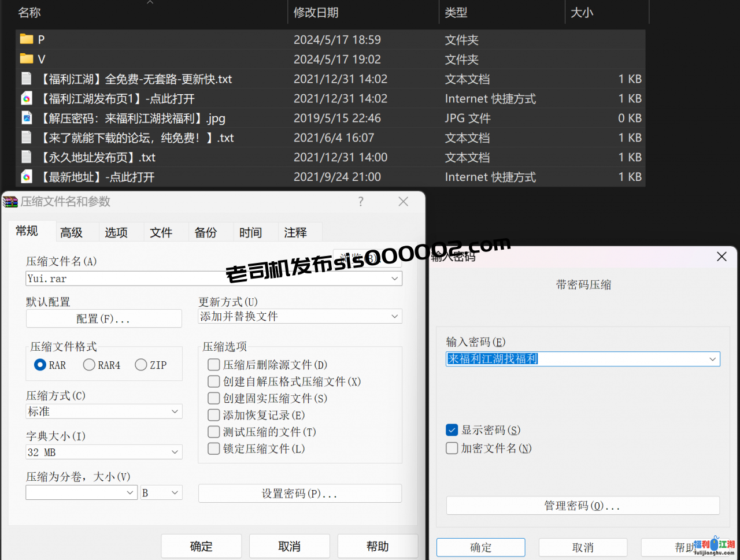Click the 福利江湖发布页1 shortcut icon
This screenshot has height=560, width=740.
click(x=27, y=98)
